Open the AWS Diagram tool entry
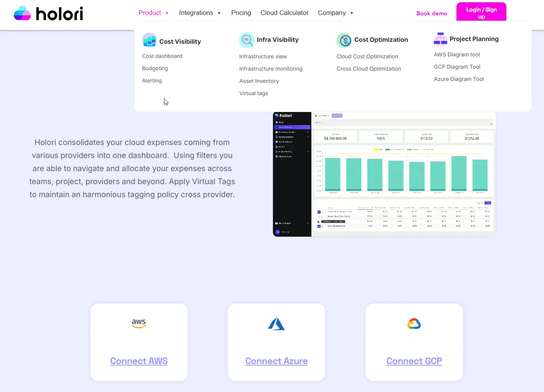Viewport: 544px width, 392px height. 457,54
